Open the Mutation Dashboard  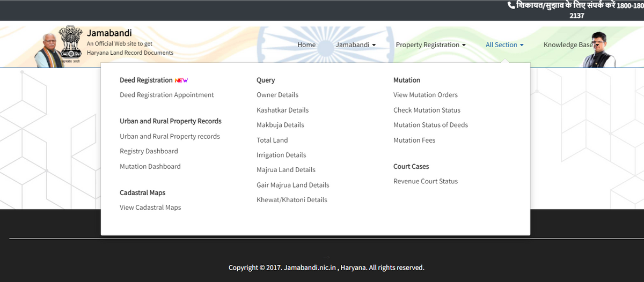click(x=150, y=166)
